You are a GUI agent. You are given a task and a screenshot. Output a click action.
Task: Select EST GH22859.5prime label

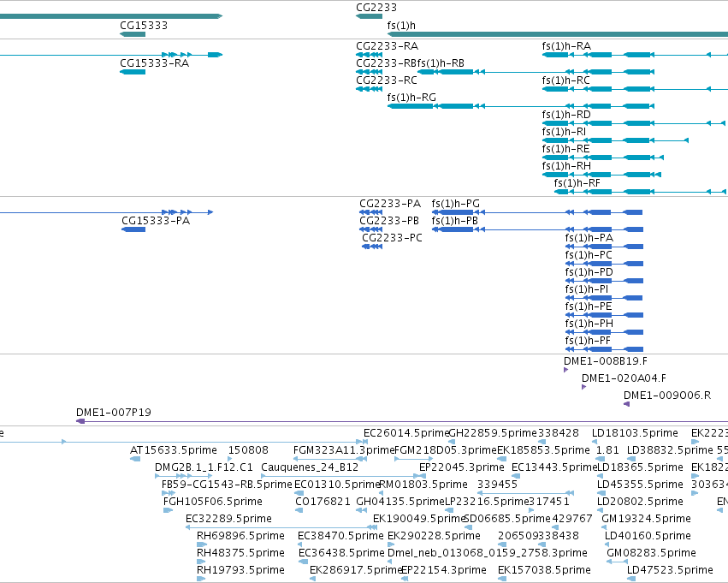coord(493,433)
